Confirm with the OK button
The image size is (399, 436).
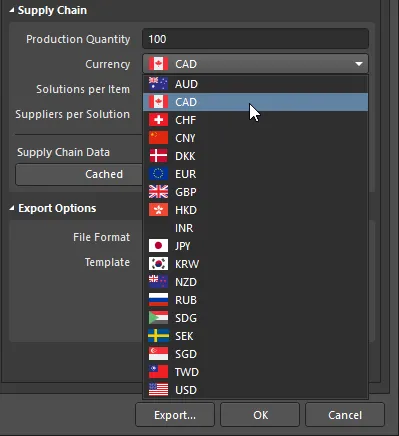(x=260, y=415)
